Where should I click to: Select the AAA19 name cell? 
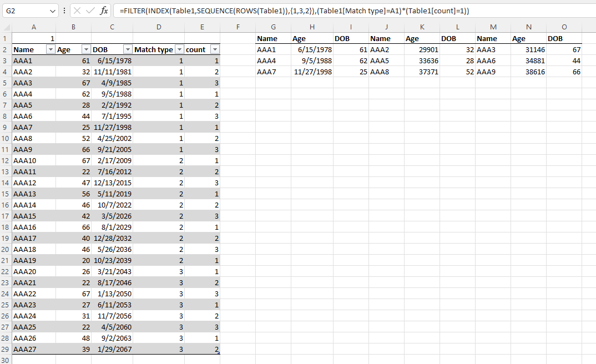34,261
